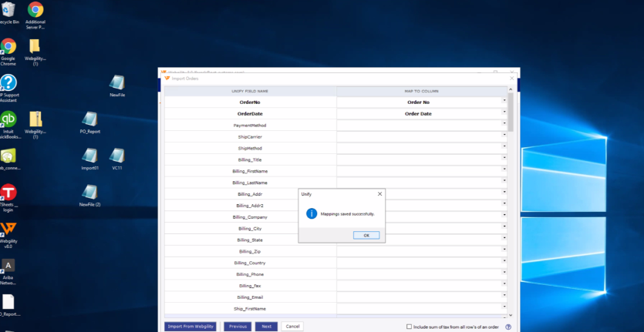The image size is (644, 332).
Task: Click the mapping list scroll down arrow
Action: (511, 315)
